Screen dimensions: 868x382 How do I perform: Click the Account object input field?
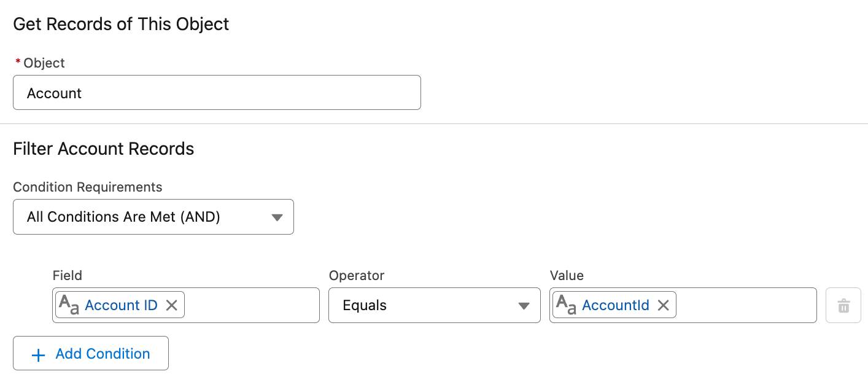click(x=216, y=93)
